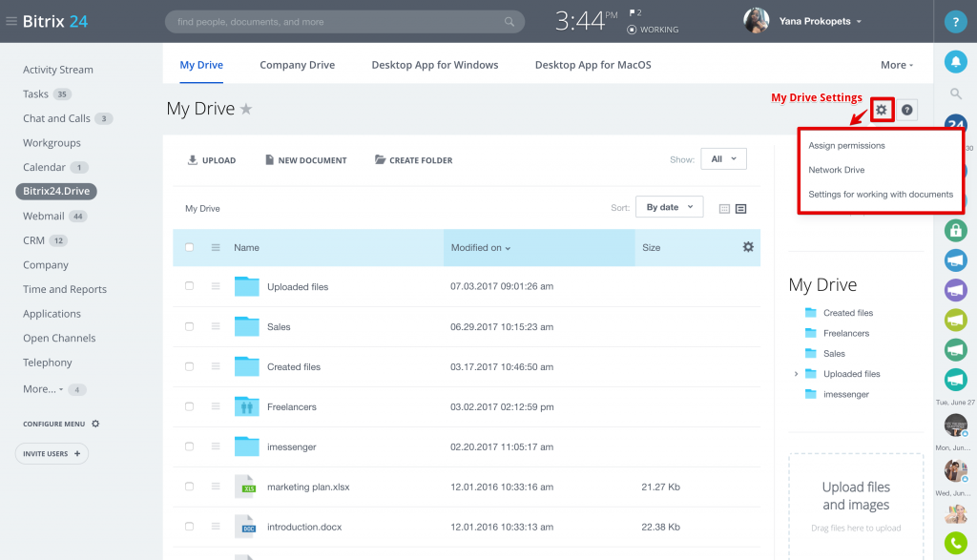Open Desktop App for MacOS tab
The height and width of the screenshot is (560, 977).
tap(593, 65)
